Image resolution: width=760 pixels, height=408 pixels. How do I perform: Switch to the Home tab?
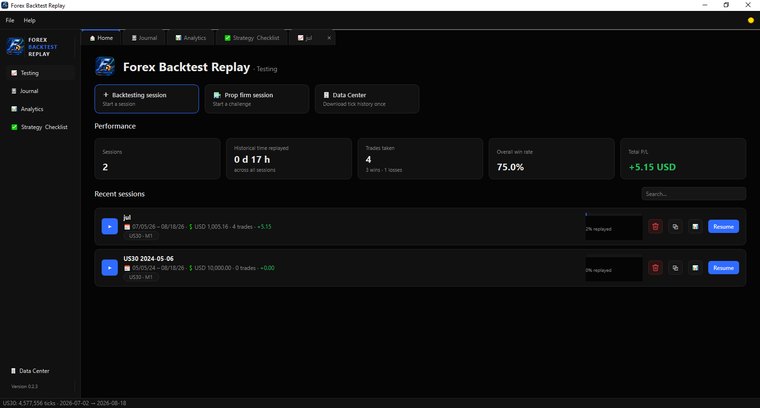pyautogui.click(x=101, y=38)
